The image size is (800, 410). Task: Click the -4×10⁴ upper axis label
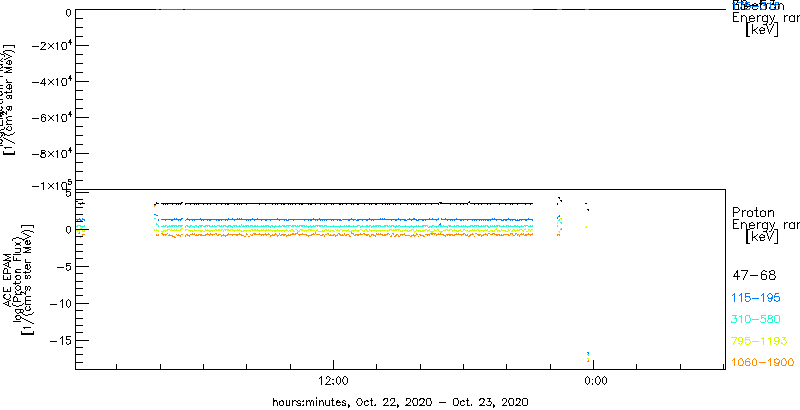point(53,82)
